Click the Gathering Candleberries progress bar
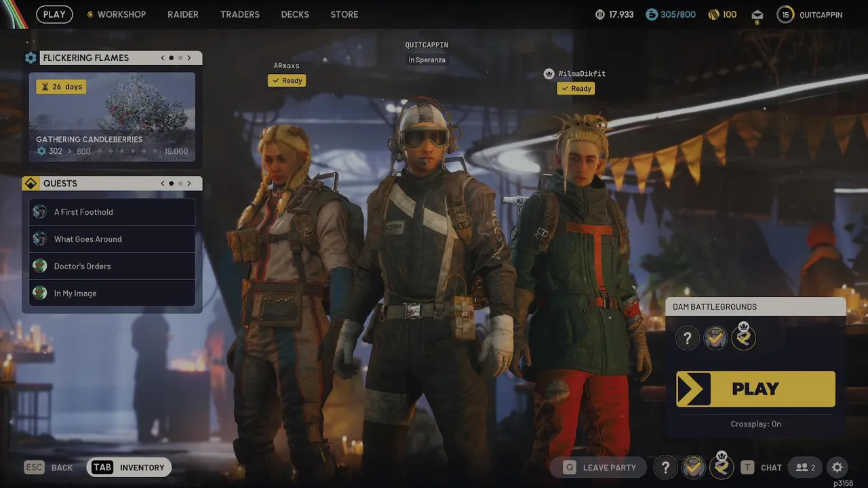Viewport: 868px width, 488px height. pyautogui.click(x=112, y=151)
